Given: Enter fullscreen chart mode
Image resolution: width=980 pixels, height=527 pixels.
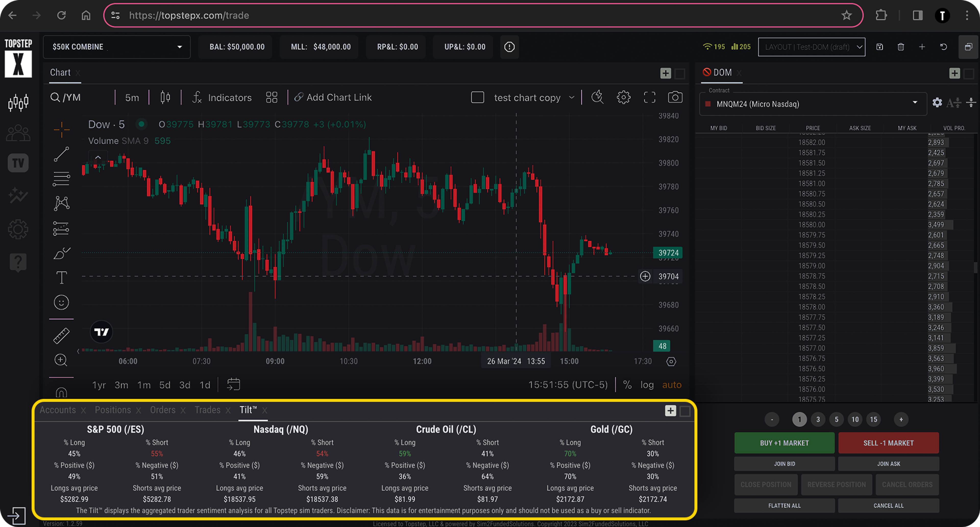Looking at the screenshot, I should coord(650,97).
